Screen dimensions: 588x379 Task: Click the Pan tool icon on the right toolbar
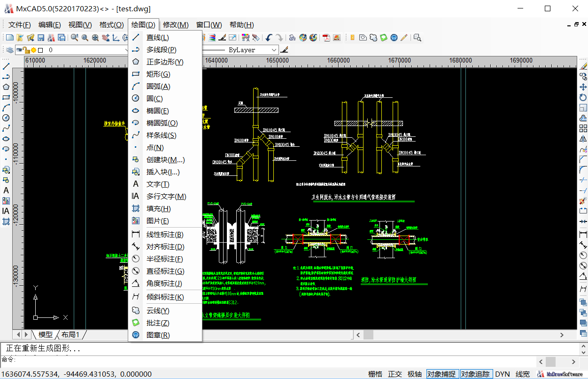point(583,87)
